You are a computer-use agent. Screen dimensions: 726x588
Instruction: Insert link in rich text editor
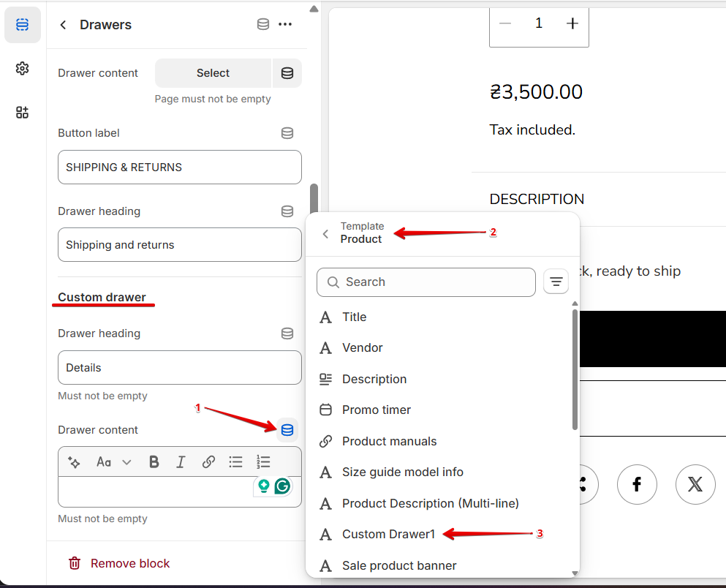[x=208, y=462]
